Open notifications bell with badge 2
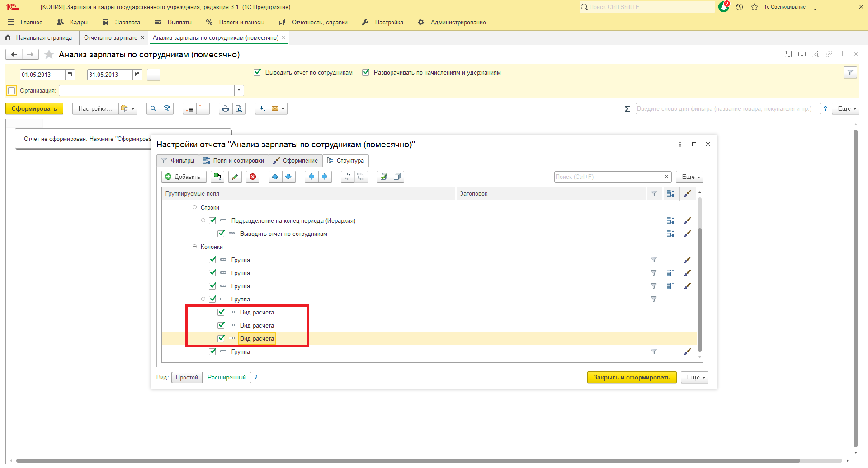The width and height of the screenshot is (868, 468). 724,7
